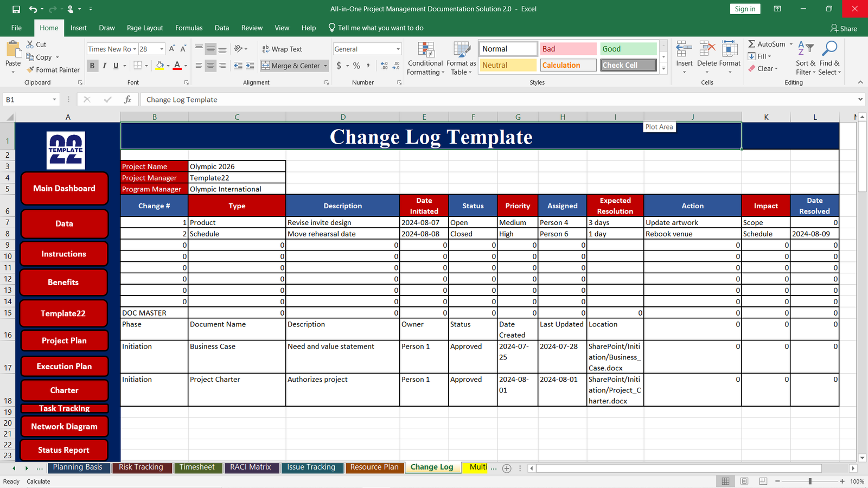Expand the formula bar
Image resolution: width=868 pixels, height=488 pixels.
[860, 100]
